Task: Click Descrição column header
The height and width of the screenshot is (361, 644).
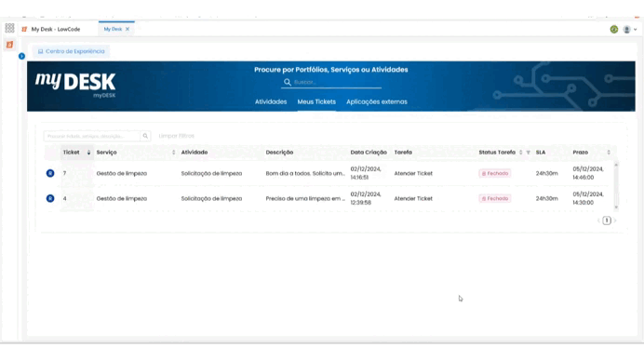Action: 279,153
